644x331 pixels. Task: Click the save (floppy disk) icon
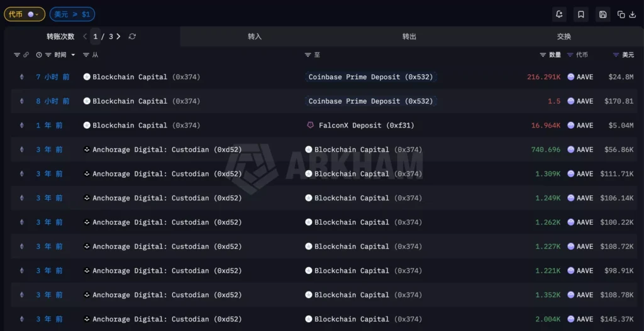tap(603, 14)
